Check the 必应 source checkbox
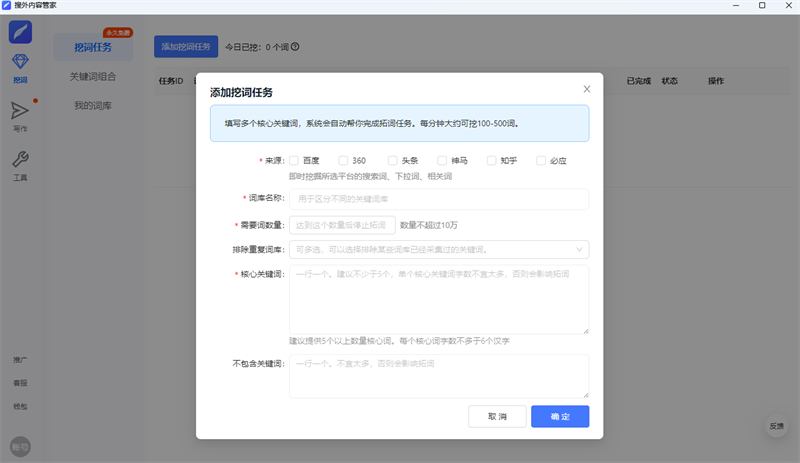 pos(541,160)
